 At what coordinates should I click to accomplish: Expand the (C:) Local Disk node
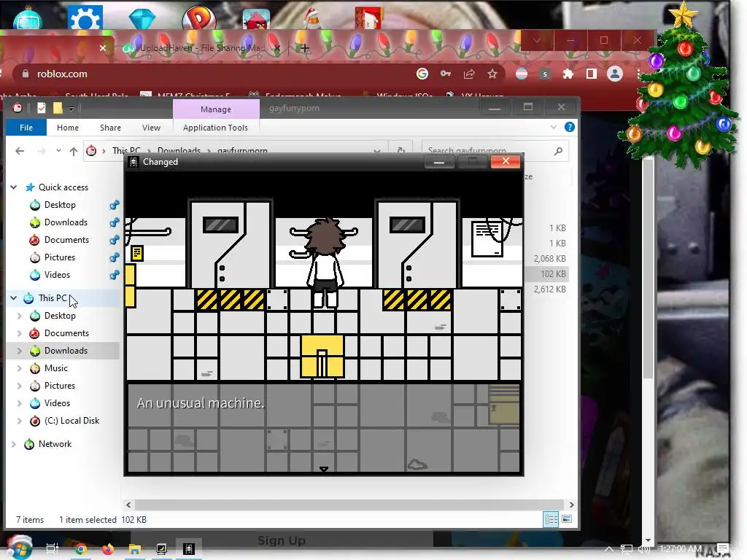click(x=20, y=421)
